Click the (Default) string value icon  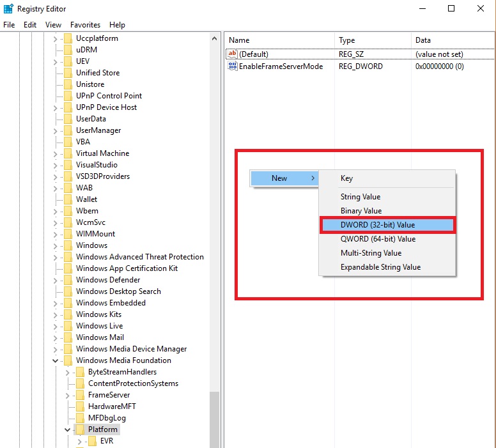(x=233, y=54)
